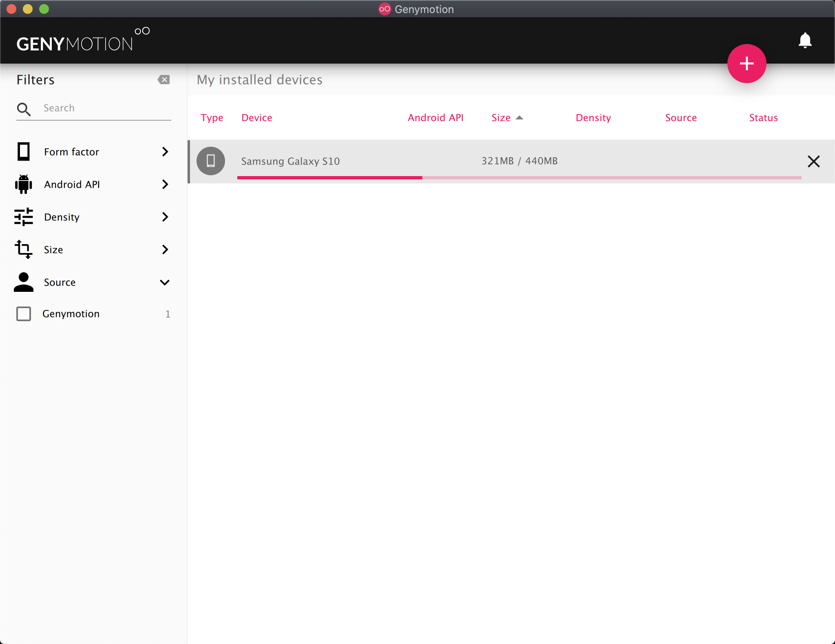
Task: Click the search magnifier icon
Action: pos(24,109)
